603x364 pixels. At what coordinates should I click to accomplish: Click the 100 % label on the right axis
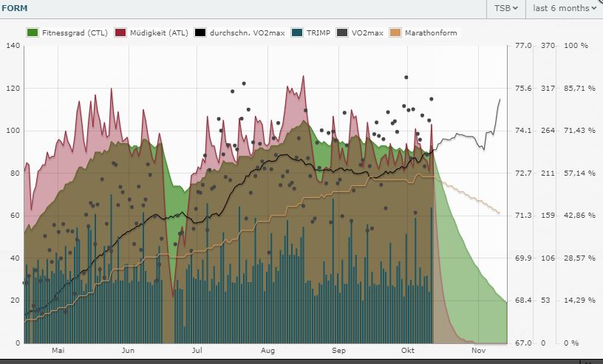[x=575, y=46]
